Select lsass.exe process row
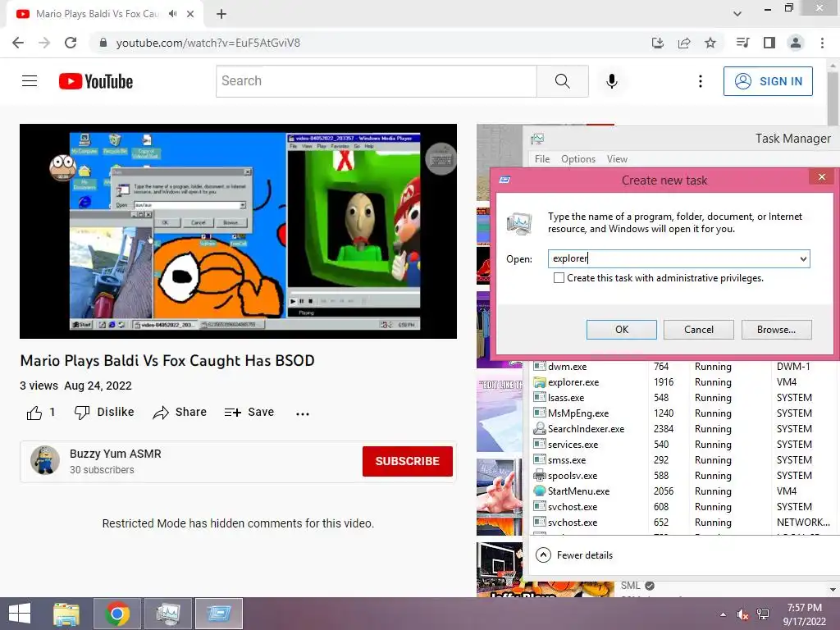Viewport: 840px width, 630px height. 682,398
